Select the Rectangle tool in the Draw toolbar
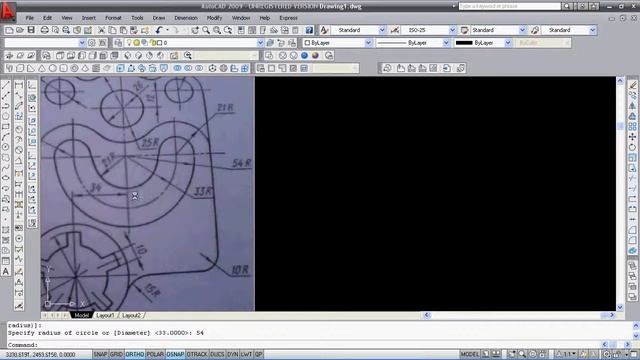Screen dimensions: 640x360 pos(6,126)
